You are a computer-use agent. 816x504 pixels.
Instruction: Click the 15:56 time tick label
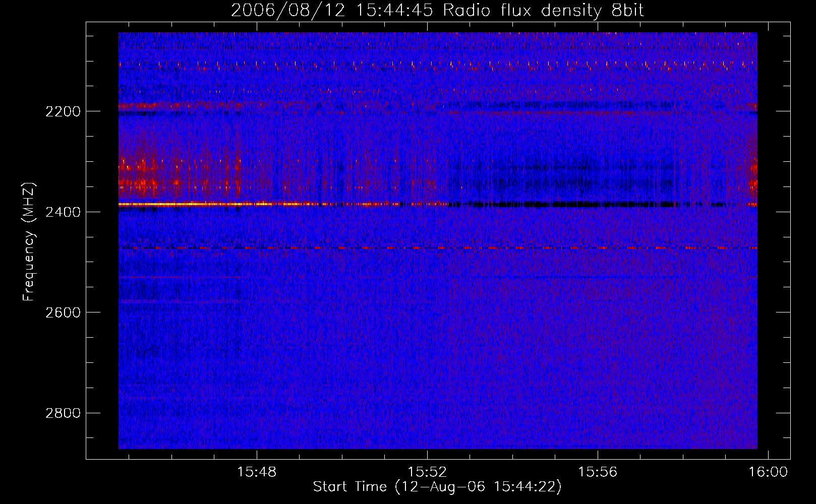[x=598, y=472]
